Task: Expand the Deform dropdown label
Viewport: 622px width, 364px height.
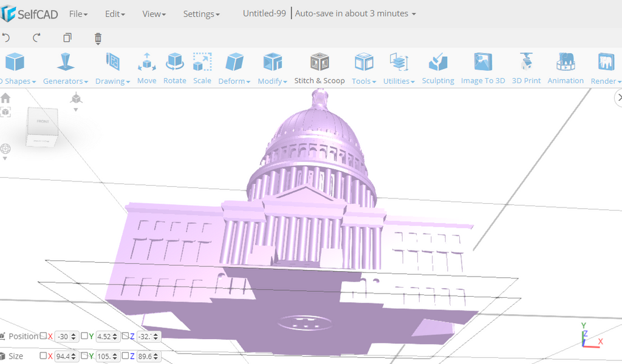Action: pyautogui.click(x=234, y=81)
